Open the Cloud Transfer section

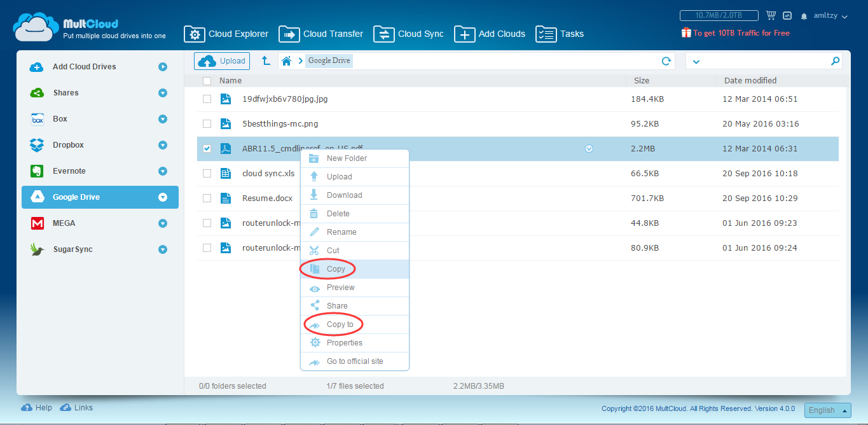(321, 34)
